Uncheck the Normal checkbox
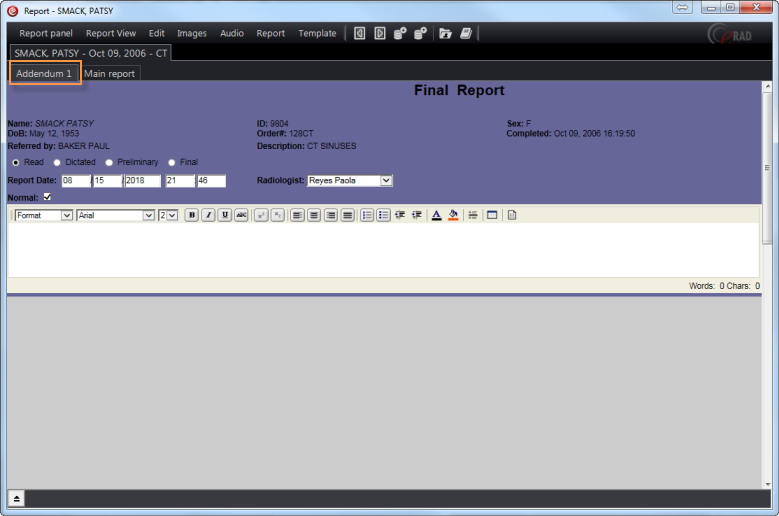 (47, 197)
